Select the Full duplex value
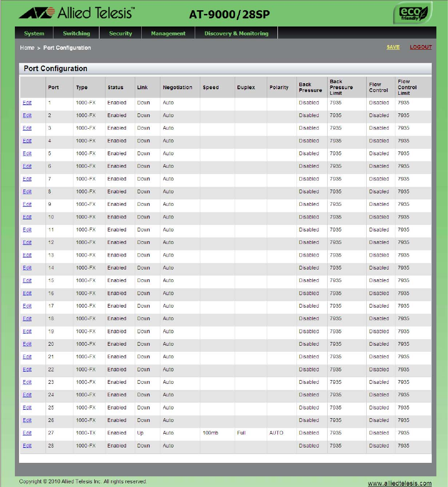The image size is (448, 487). (241, 433)
